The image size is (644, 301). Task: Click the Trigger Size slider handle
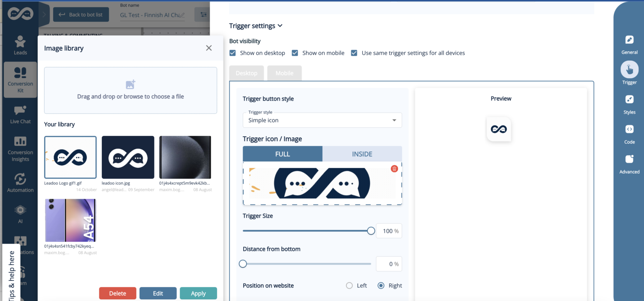[371, 231]
